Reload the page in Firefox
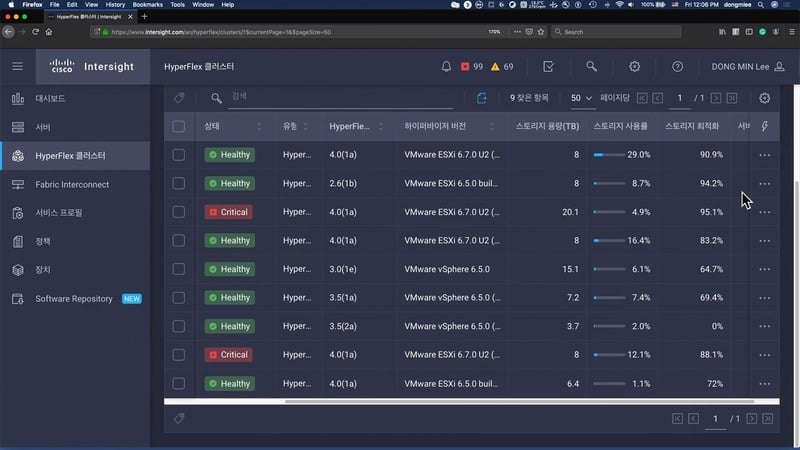The height and width of the screenshot is (450, 800). (x=35, y=32)
